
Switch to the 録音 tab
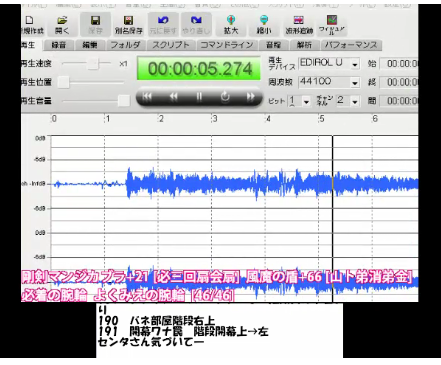59,45
